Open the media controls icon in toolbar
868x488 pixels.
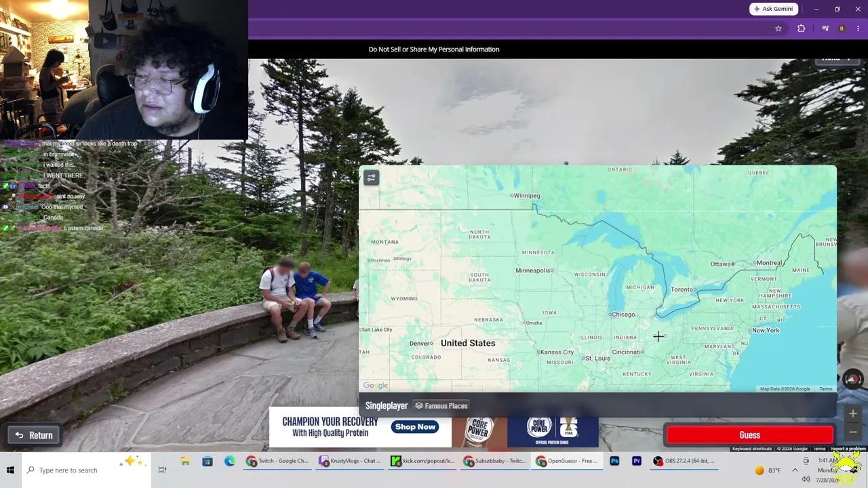pos(825,28)
